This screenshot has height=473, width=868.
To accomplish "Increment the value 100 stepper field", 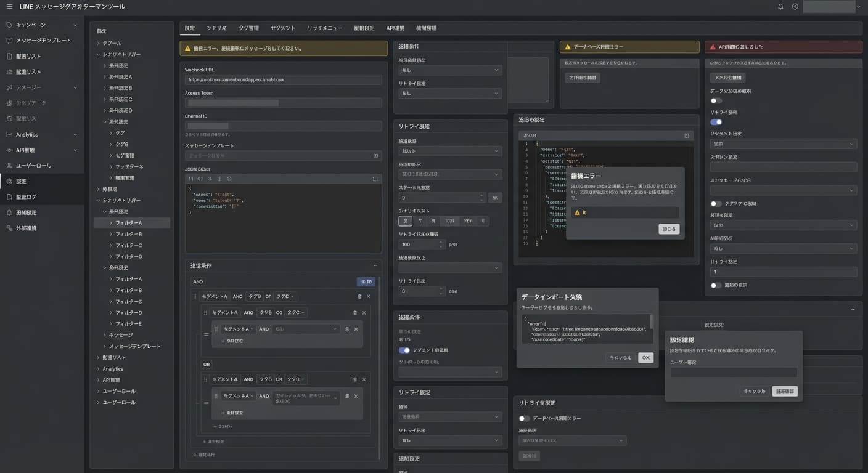I will coord(441,242).
